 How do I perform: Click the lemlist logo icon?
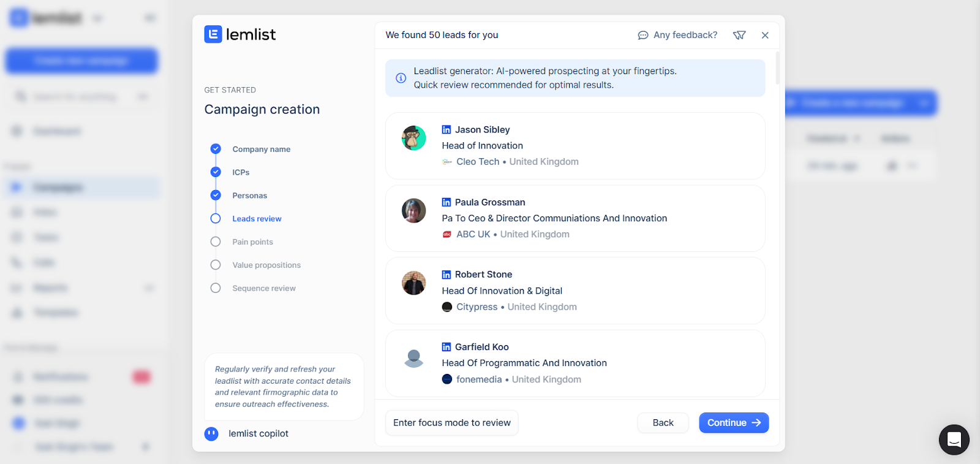tap(213, 34)
